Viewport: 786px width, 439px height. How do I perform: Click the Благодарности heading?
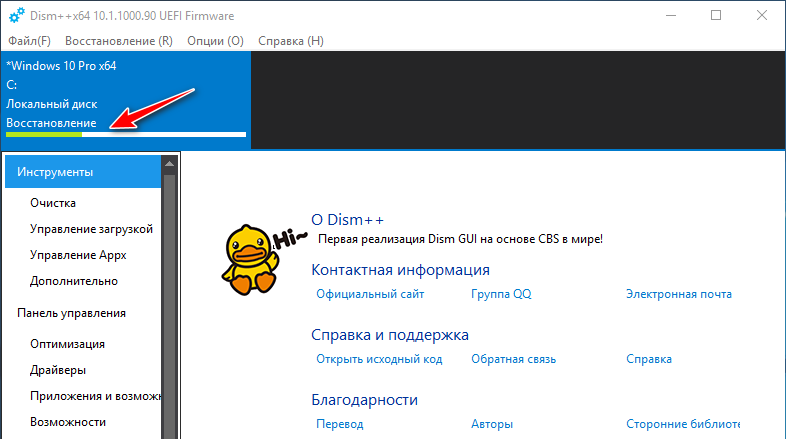(364, 400)
